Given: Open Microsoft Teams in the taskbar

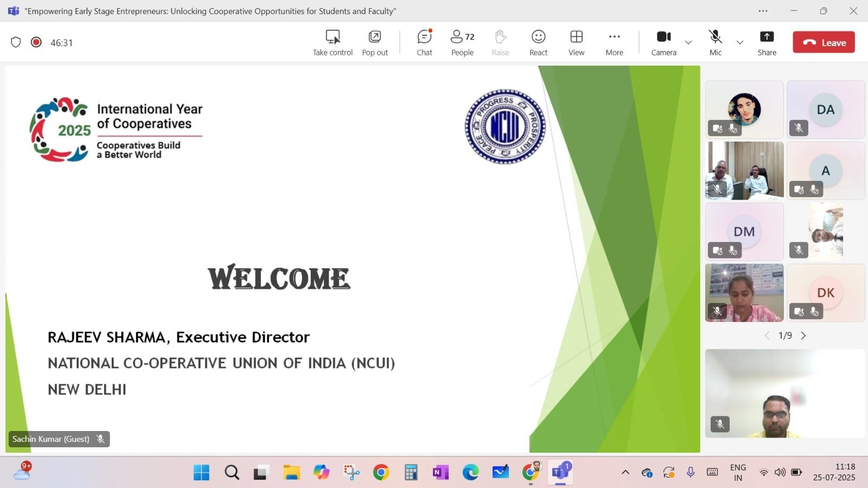Looking at the screenshot, I should point(560,473).
